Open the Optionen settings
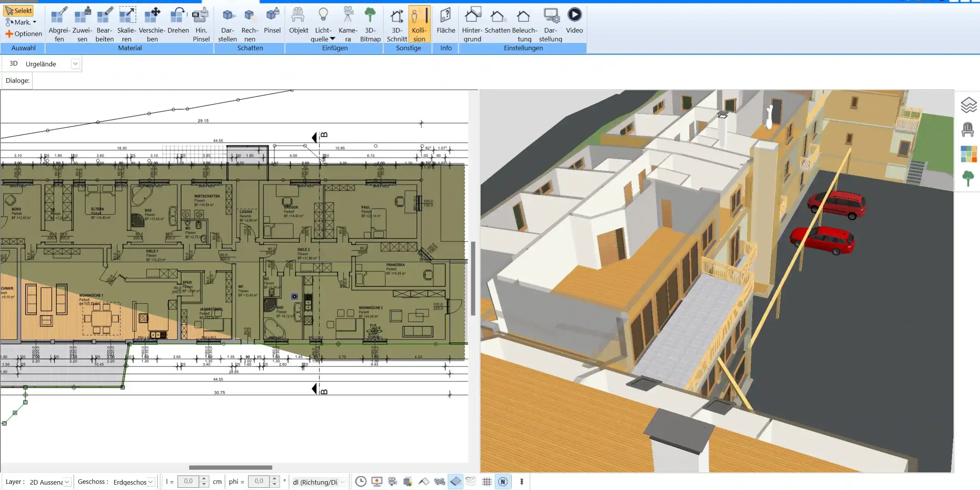980x490 pixels. pyautogui.click(x=23, y=33)
